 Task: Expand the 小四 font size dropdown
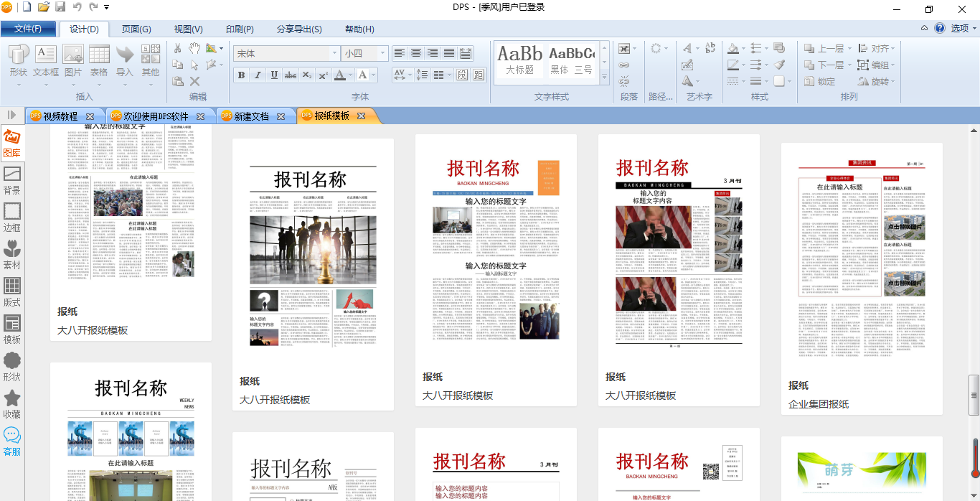[383, 53]
